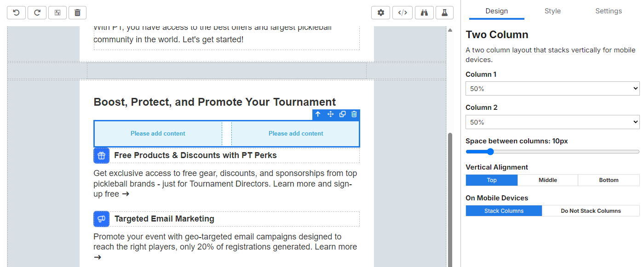Click the flask test icon
The height and width of the screenshot is (267, 644).
444,13
